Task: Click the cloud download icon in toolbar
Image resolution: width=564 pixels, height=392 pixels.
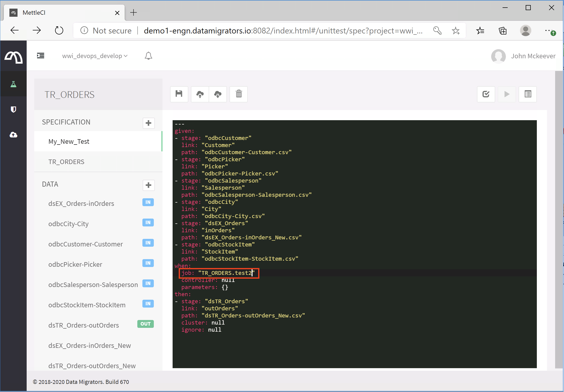Action: (x=218, y=94)
